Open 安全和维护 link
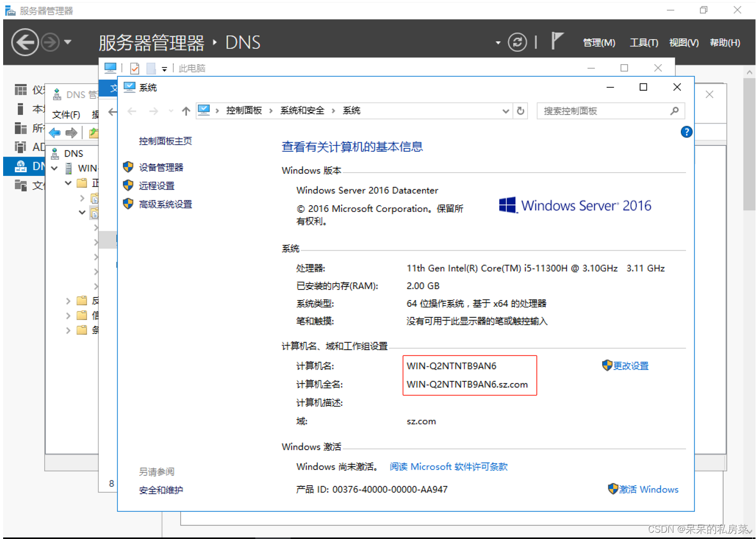 (161, 490)
